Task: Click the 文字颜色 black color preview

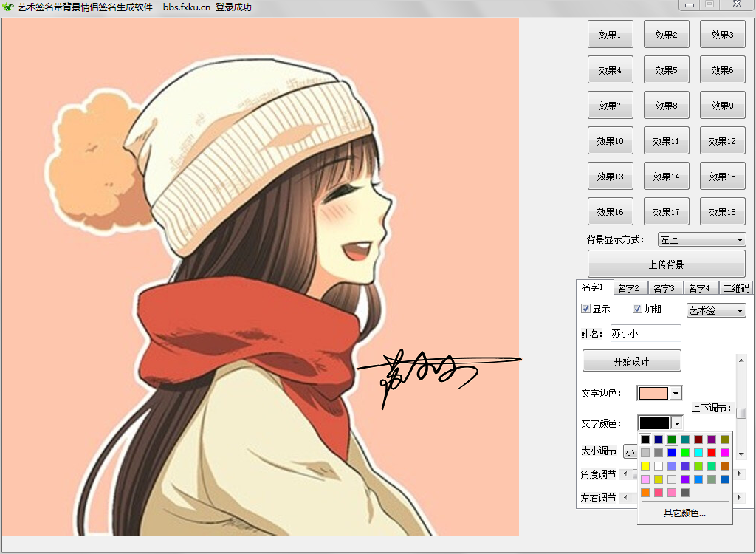Action: tap(655, 423)
